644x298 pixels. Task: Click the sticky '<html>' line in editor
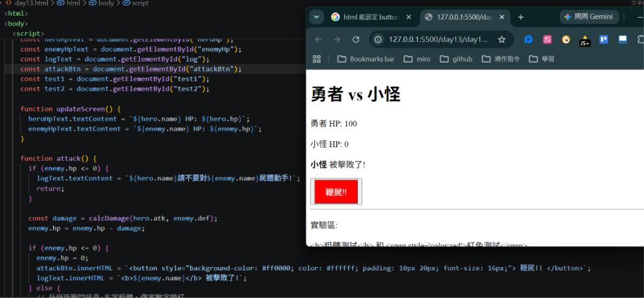coord(16,14)
